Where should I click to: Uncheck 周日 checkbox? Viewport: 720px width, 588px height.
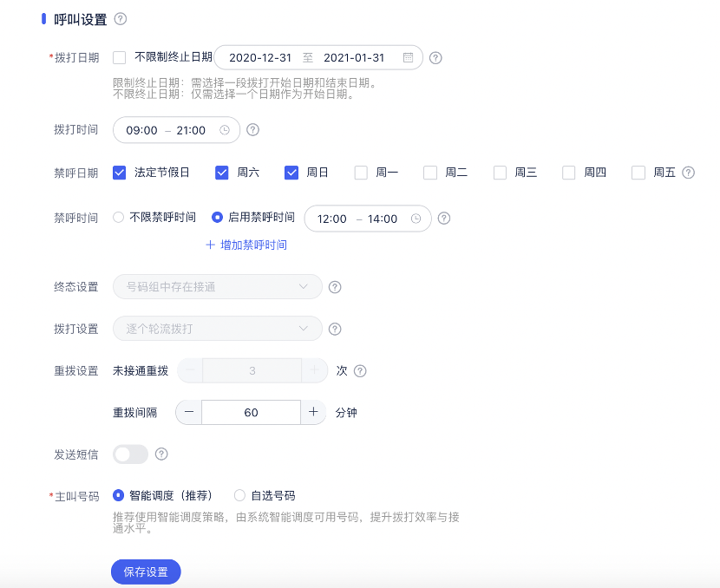click(291, 173)
